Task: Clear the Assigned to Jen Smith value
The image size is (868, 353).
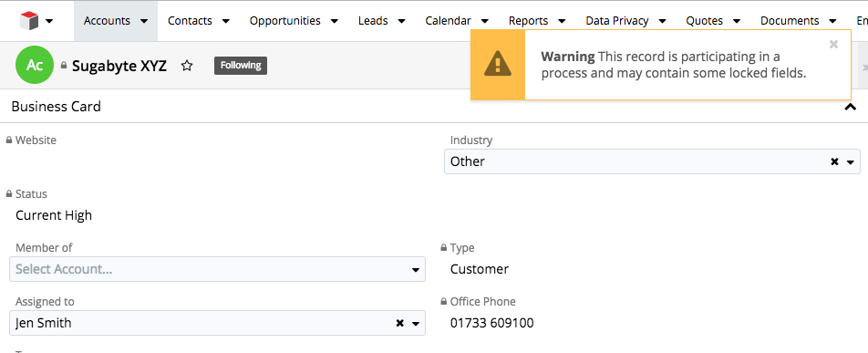Action: coord(399,323)
